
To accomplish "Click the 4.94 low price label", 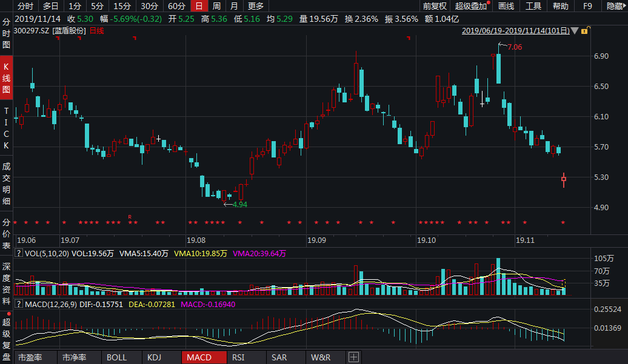I will tap(240, 204).
